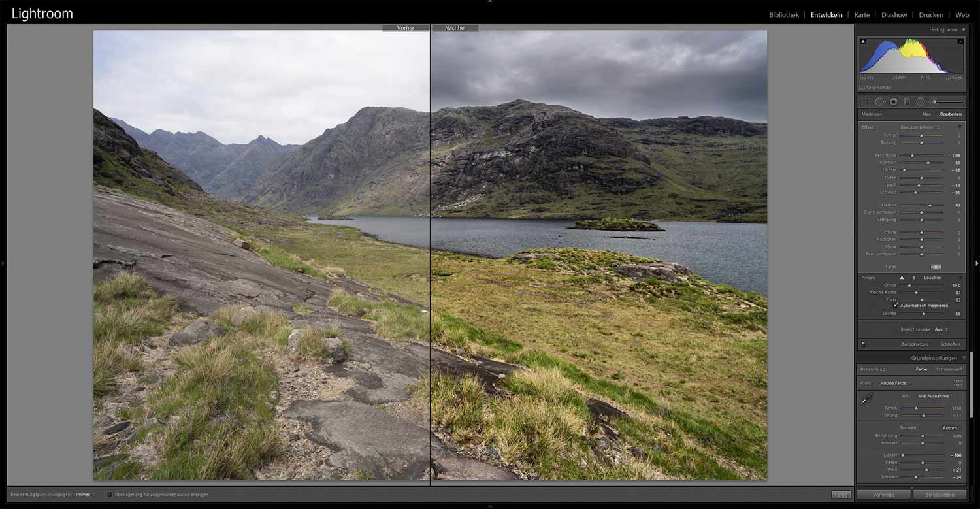Image resolution: width=980 pixels, height=509 pixels.
Task: Toggle the Originalfoto checkbox
Action: [862, 87]
